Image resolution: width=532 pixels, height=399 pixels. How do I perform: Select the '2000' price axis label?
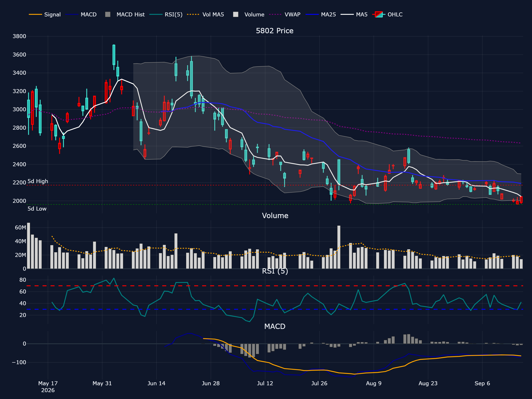click(20, 201)
